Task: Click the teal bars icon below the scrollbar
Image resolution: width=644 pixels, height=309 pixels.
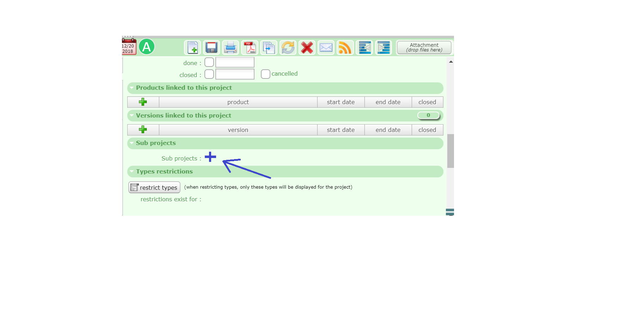Action: point(450,212)
